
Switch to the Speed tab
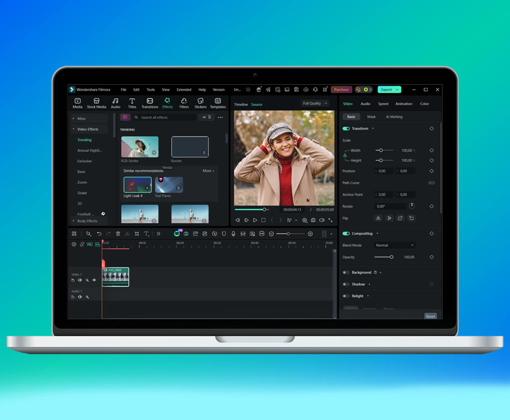point(383,104)
